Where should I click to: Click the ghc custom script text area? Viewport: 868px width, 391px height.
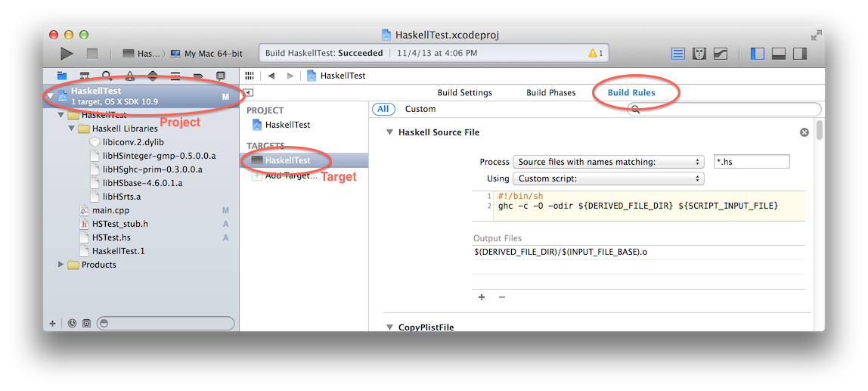[x=638, y=206]
